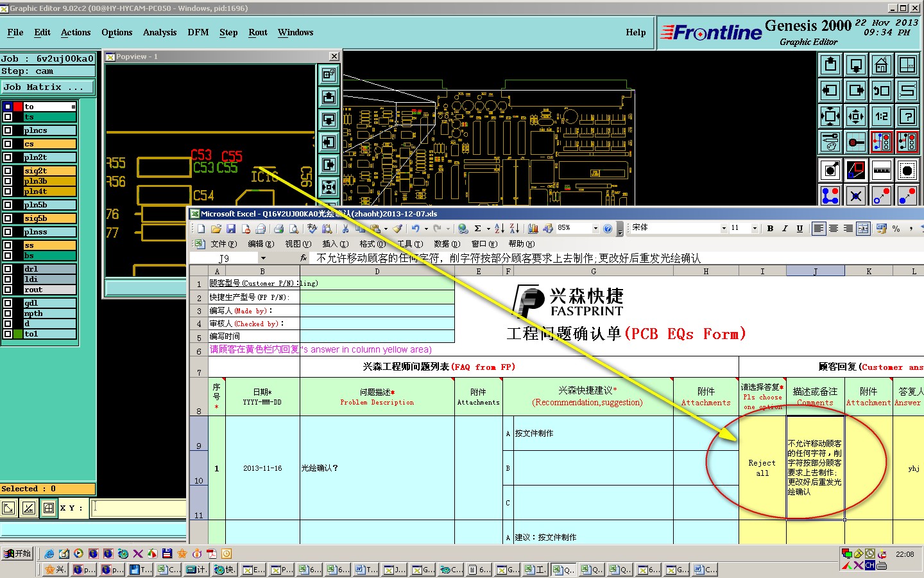The image size is (924, 578).
Task: Click the pan up icon in Genesis
Action: pyautogui.click(x=830, y=65)
